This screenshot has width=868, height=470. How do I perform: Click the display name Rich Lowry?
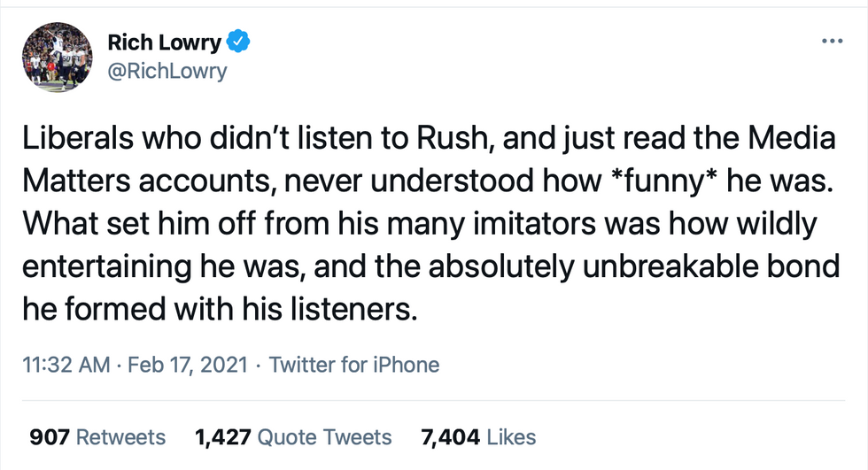[x=165, y=42]
